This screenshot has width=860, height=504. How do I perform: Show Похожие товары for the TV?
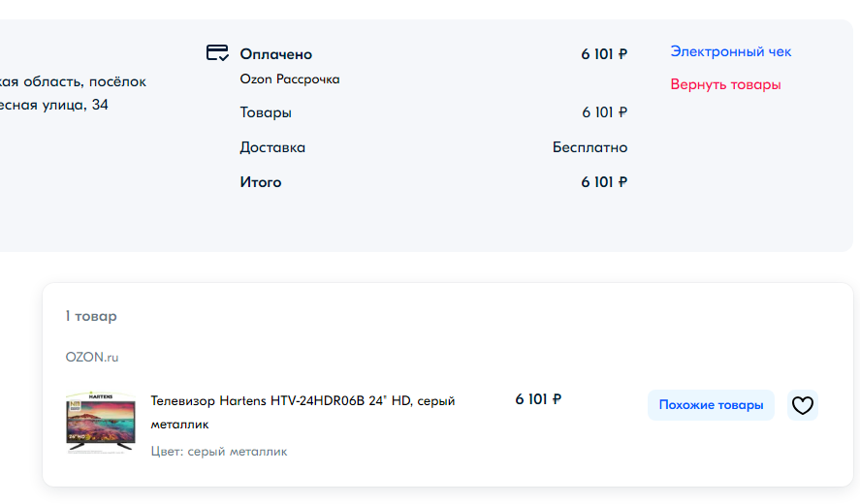pos(711,405)
